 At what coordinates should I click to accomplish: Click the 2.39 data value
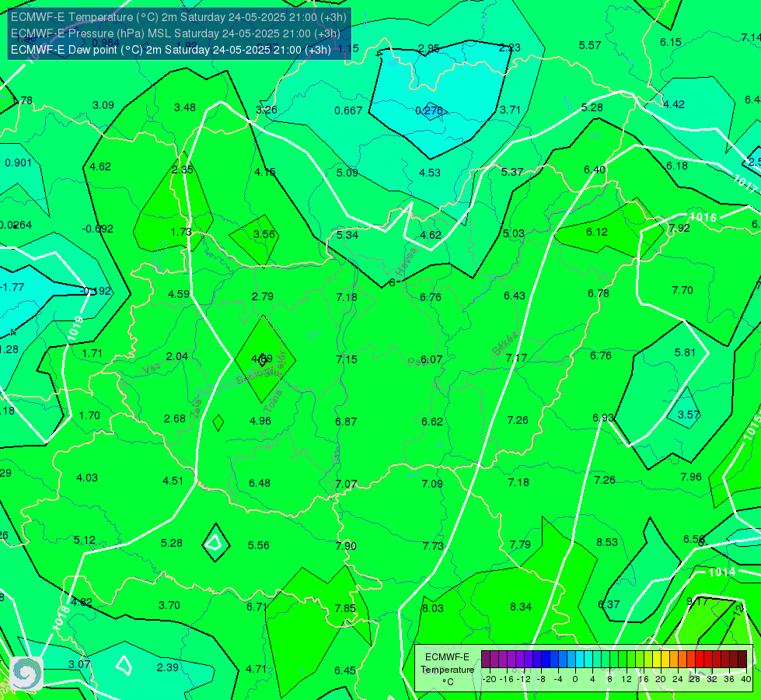[167, 668]
